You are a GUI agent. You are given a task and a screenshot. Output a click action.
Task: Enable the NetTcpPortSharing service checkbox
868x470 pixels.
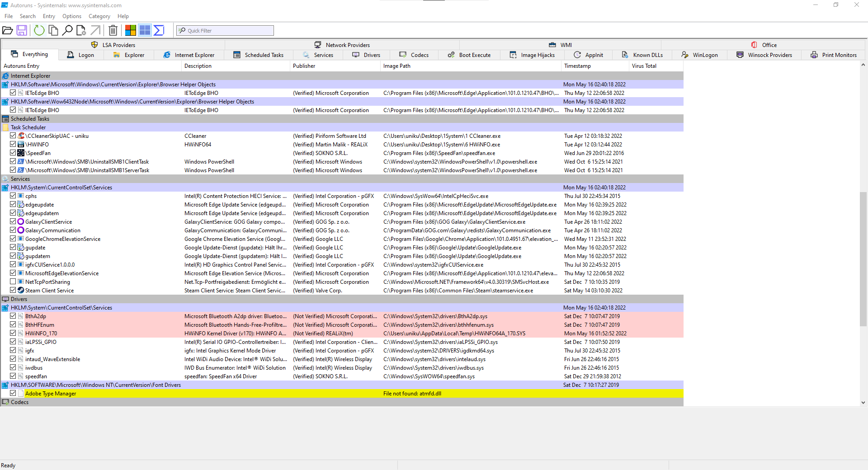click(13, 282)
